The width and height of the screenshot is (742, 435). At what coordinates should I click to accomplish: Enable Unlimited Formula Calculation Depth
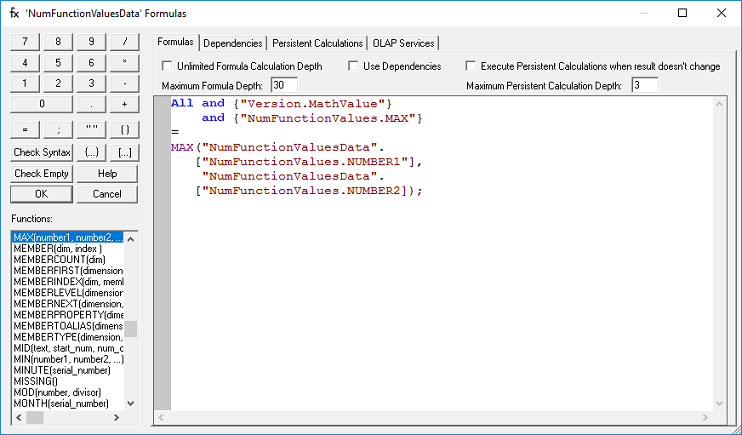pyautogui.click(x=168, y=66)
